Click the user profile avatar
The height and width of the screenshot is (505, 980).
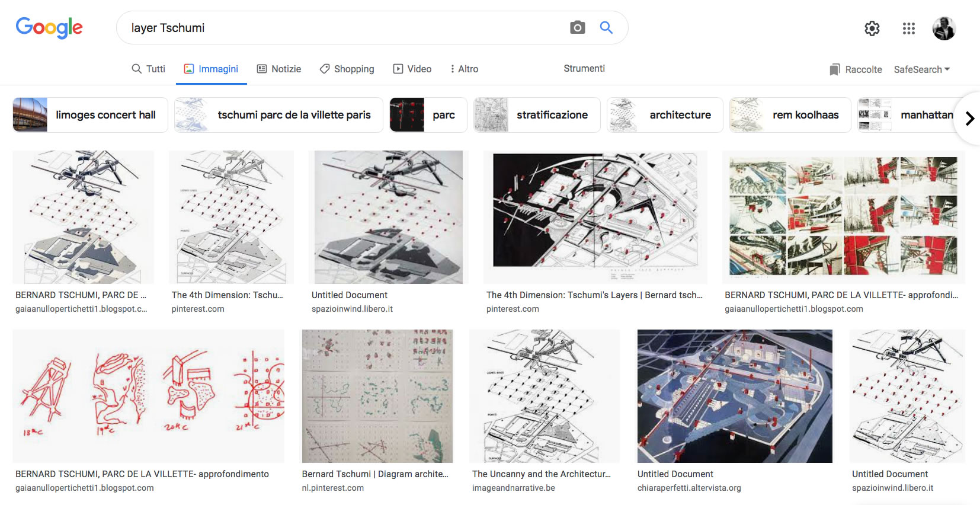pyautogui.click(x=944, y=28)
